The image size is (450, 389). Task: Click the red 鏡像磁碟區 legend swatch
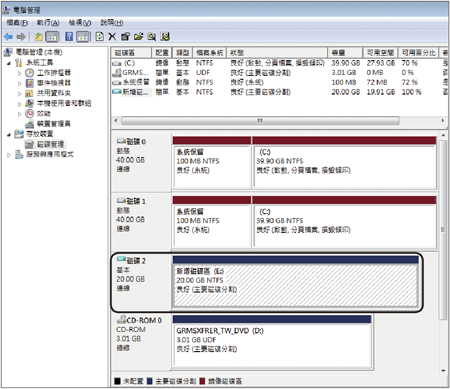point(202,381)
